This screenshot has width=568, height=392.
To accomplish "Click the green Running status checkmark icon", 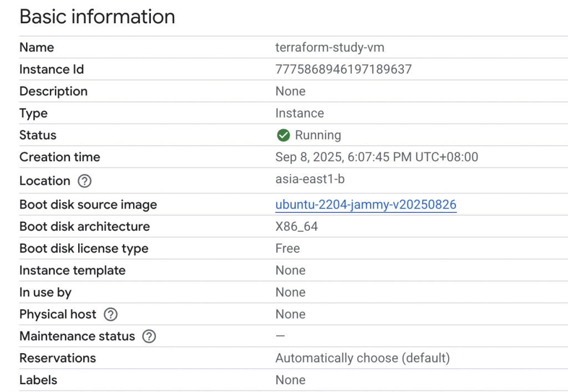I will click(x=283, y=135).
